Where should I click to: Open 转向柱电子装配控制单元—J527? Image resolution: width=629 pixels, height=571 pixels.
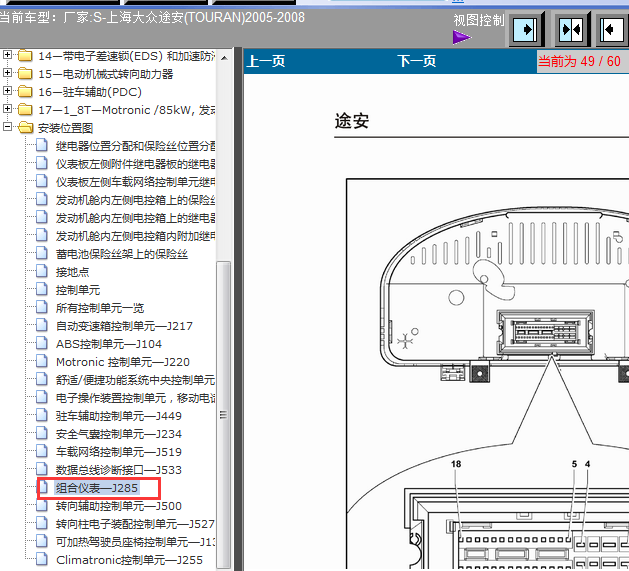click(x=135, y=524)
